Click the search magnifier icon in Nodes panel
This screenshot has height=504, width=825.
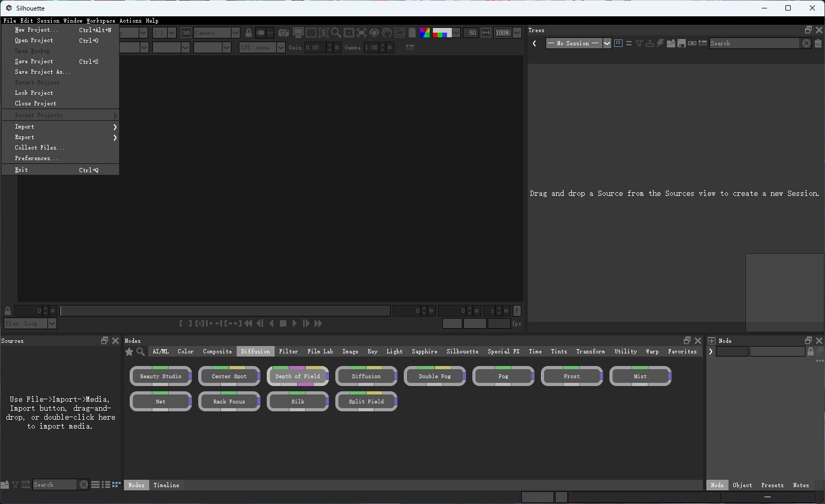141,352
